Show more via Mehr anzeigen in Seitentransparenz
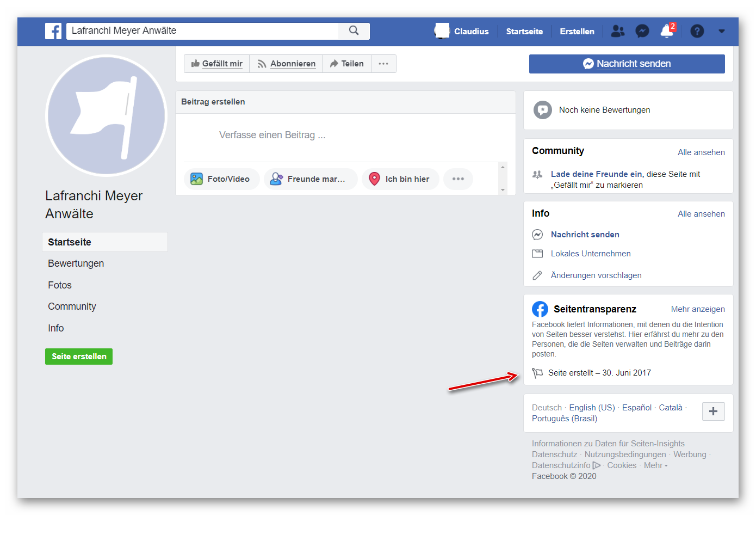This screenshot has width=756, height=559. tap(698, 309)
